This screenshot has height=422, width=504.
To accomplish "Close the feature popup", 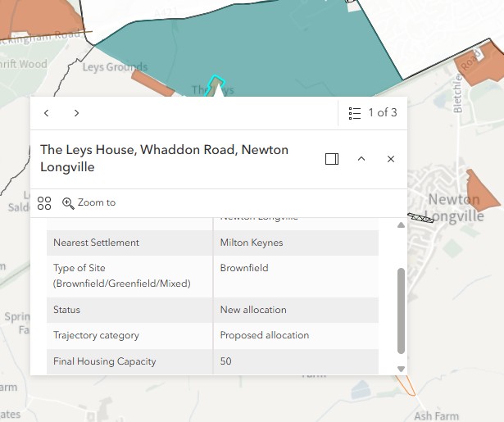I will point(391,159).
